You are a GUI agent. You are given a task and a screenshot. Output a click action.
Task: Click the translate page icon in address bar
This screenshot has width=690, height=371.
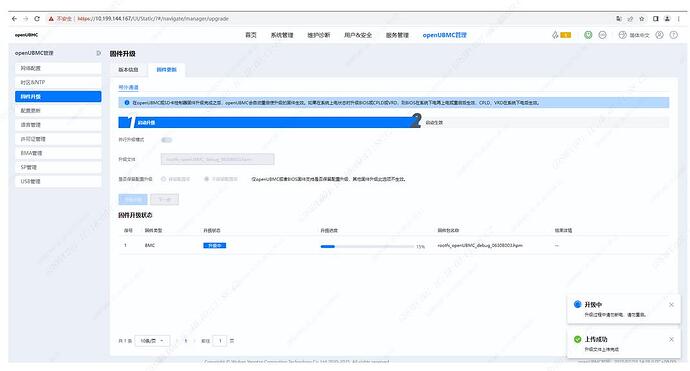point(619,18)
